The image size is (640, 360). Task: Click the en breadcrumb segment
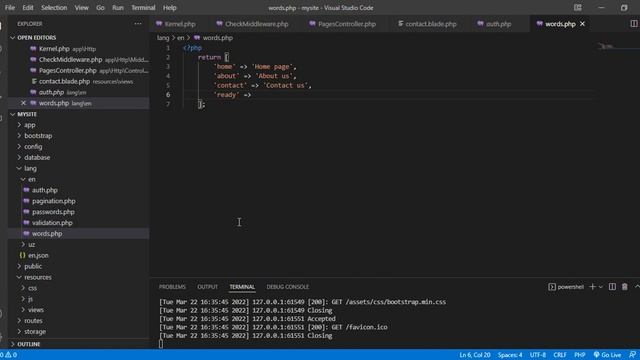(x=180, y=38)
